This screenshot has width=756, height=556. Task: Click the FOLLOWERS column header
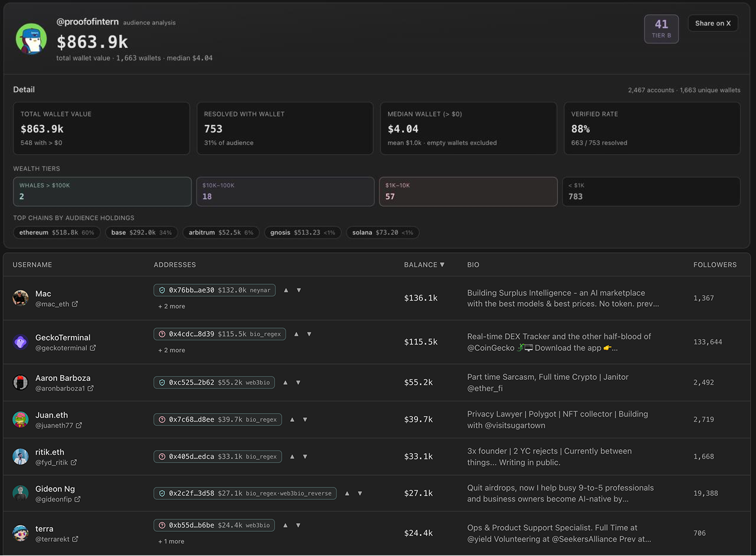[715, 265]
